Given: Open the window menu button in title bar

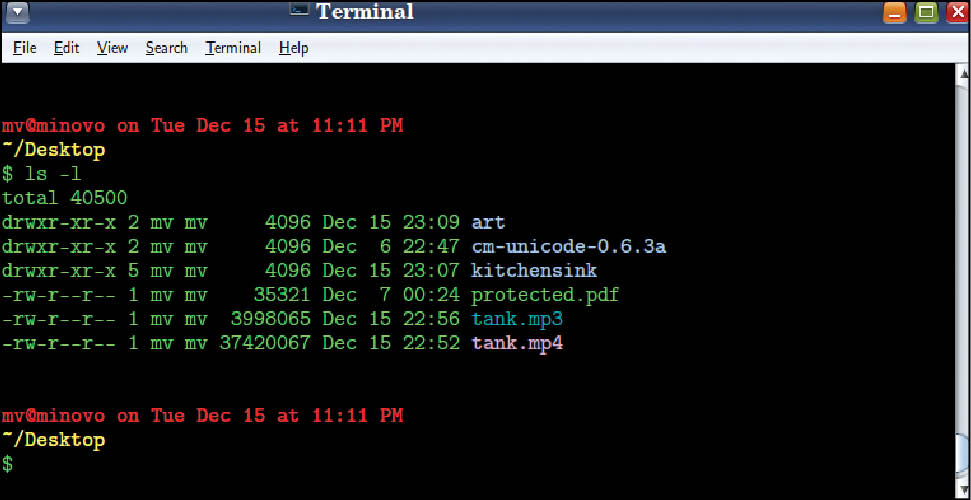Looking at the screenshot, I should click(17, 13).
